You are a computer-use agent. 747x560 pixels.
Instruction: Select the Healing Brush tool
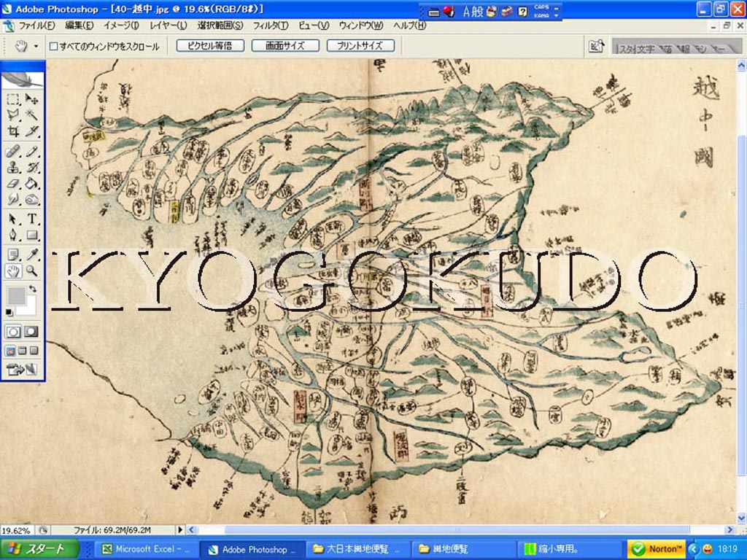coord(13,152)
